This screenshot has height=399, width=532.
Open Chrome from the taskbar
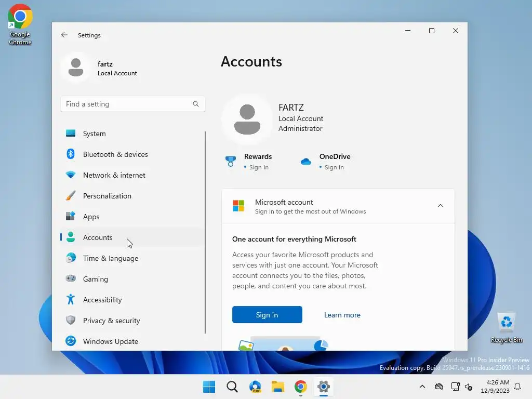301,387
